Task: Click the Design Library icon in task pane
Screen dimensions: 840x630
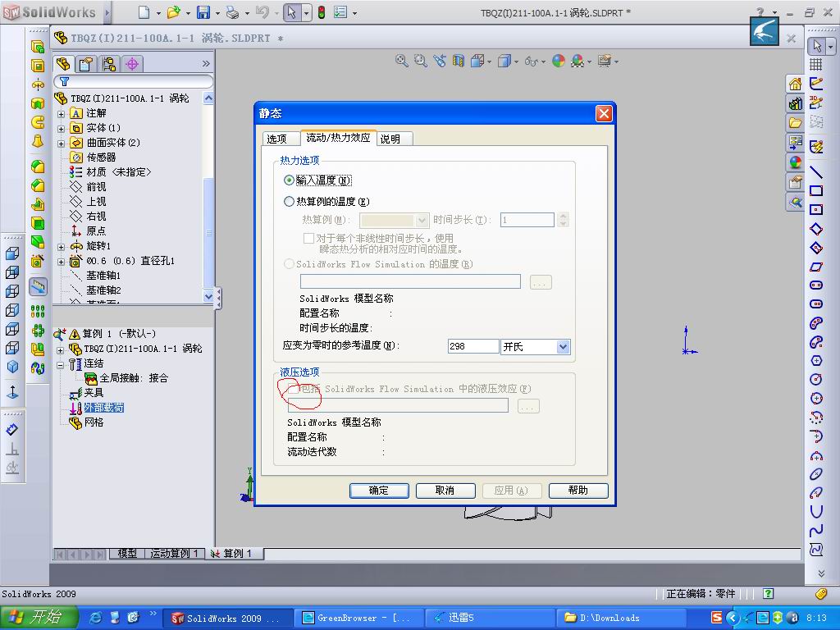Action: pos(796,103)
